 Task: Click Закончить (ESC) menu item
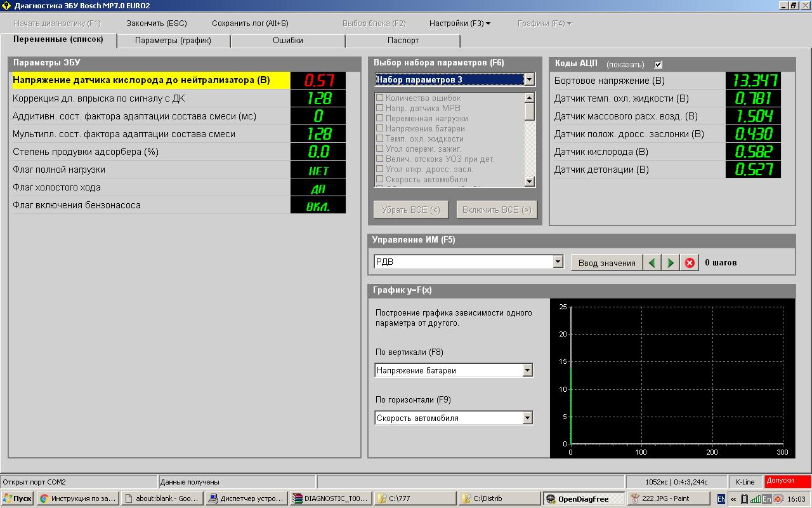[157, 23]
